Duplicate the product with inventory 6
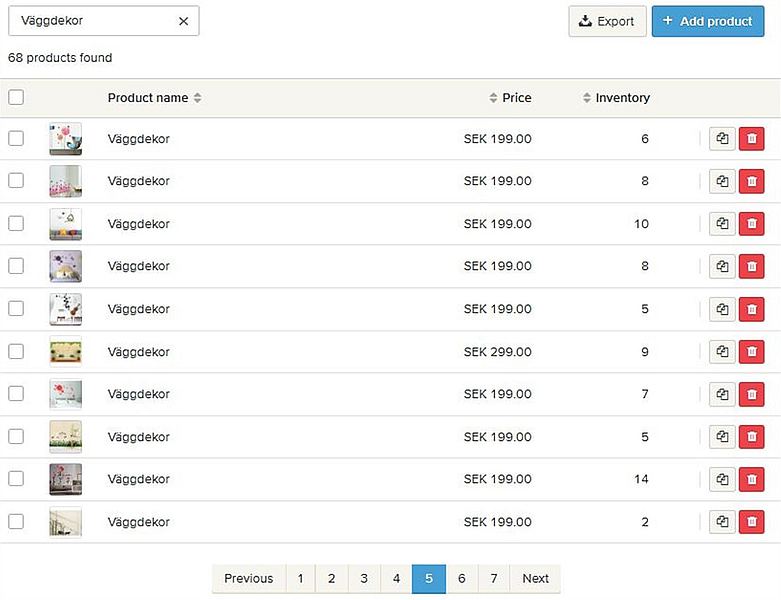The image size is (781, 600). 722,139
